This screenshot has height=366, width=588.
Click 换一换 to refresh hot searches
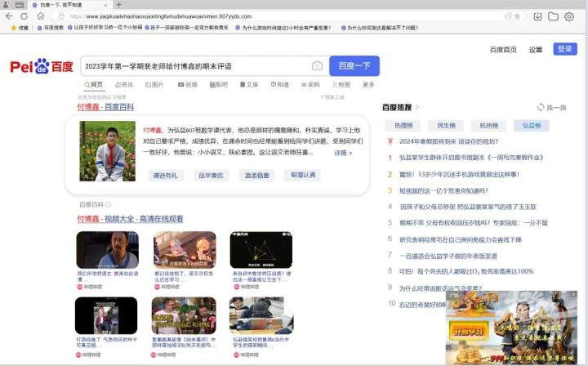coord(551,108)
